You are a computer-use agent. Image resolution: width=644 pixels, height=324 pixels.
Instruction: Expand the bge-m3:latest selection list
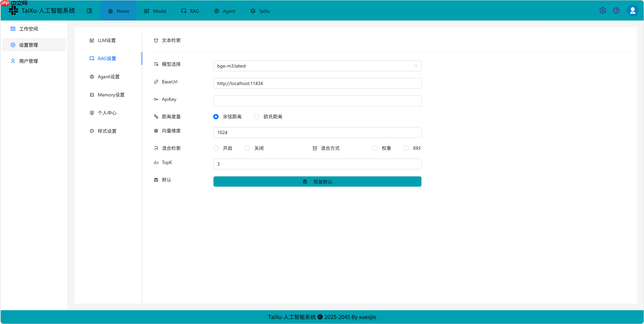click(416, 66)
